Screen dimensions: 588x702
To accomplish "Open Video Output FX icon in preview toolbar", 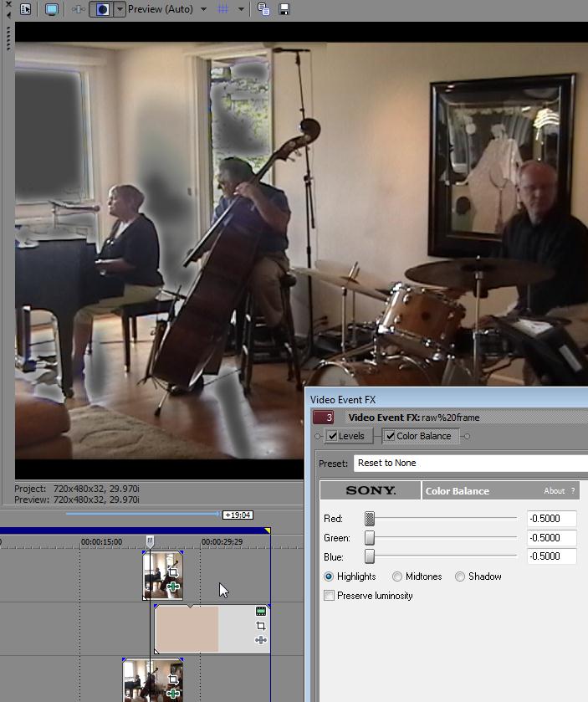I will 79,9.
